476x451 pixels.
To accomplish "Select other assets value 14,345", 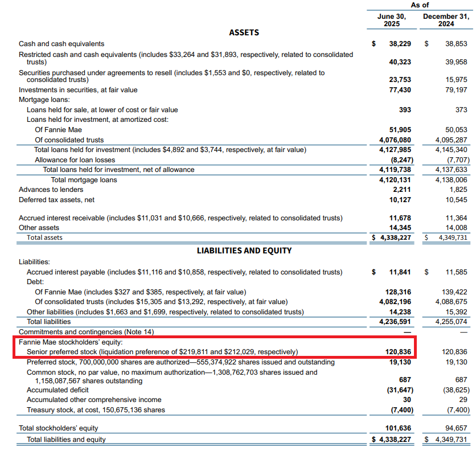I will [400, 228].
